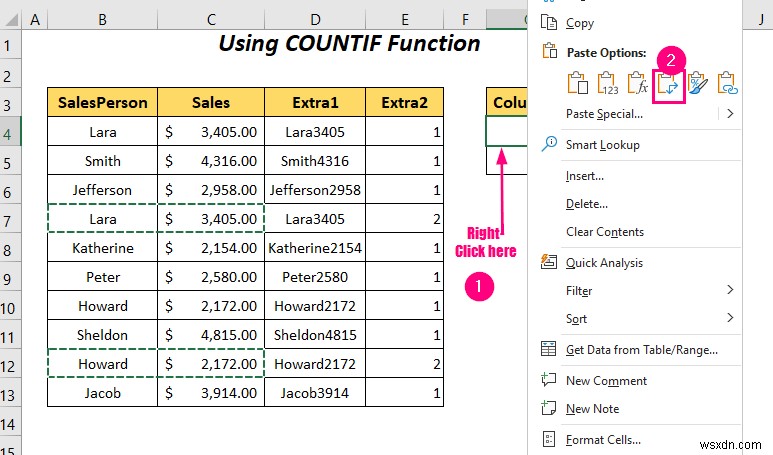
Task: Click the Copy icon in context menu
Action: pyautogui.click(x=549, y=23)
